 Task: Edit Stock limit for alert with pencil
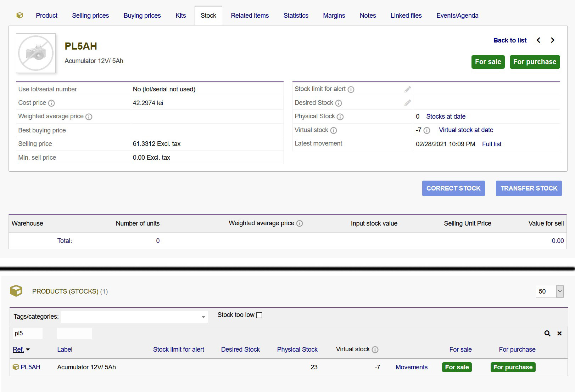pos(408,89)
